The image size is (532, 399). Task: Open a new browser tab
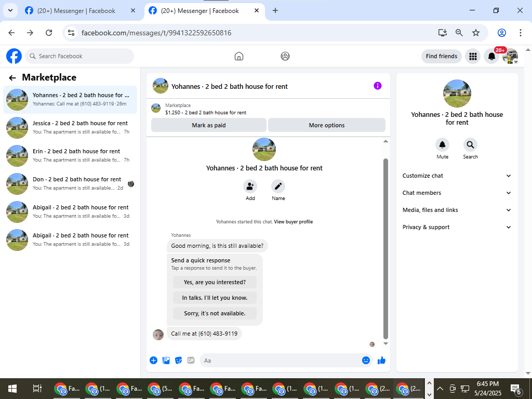tap(275, 10)
